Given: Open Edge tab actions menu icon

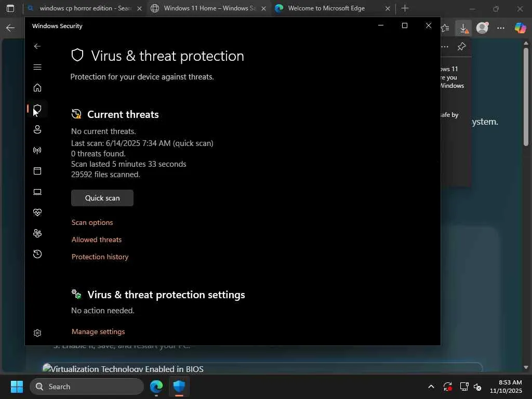Looking at the screenshot, I should tap(10, 8).
